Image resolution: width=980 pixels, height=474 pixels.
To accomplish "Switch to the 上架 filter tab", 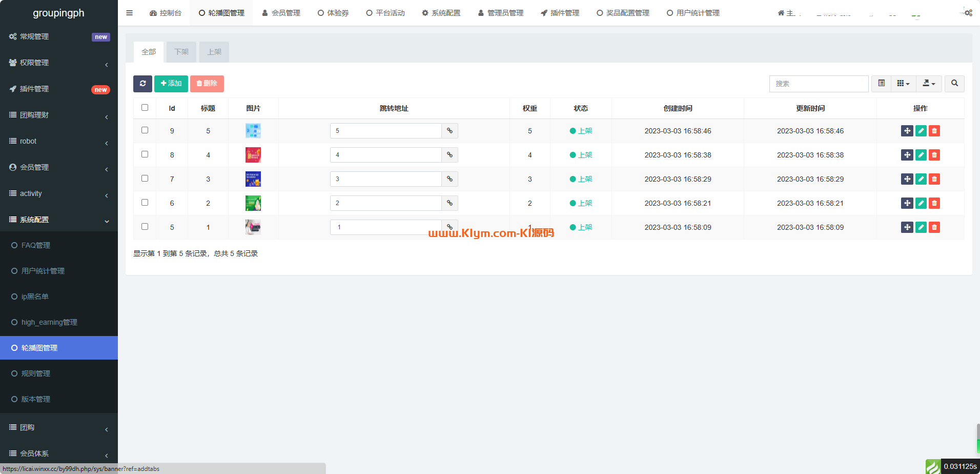I will tap(214, 52).
